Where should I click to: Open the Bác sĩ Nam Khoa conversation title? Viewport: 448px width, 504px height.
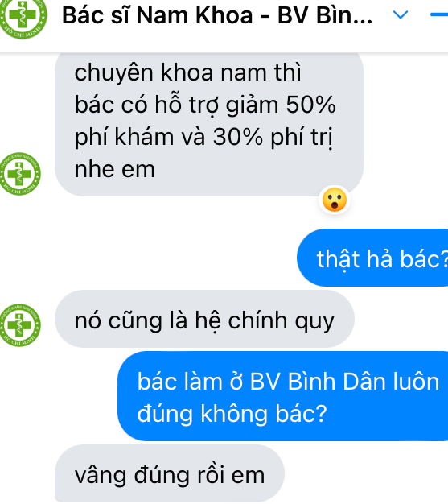[x=217, y=15]
